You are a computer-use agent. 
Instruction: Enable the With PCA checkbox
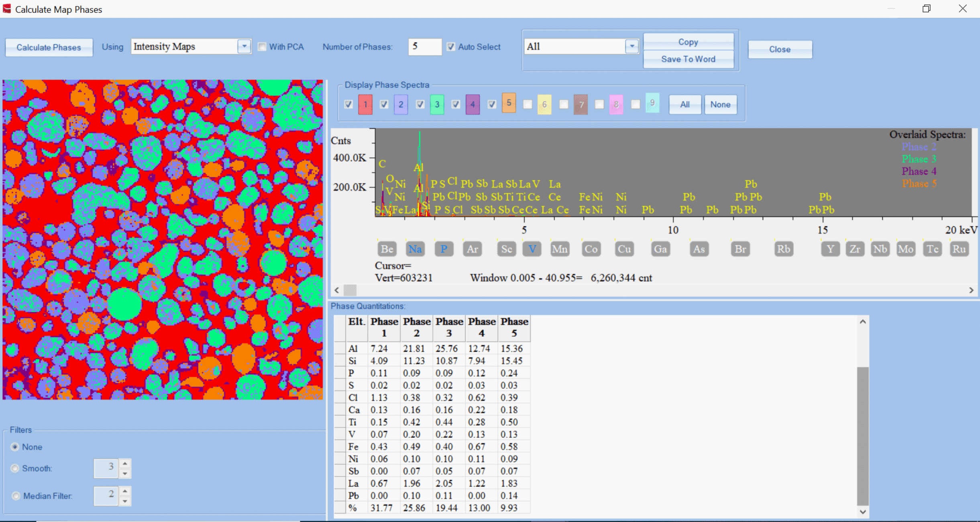(x=262, y=47)
